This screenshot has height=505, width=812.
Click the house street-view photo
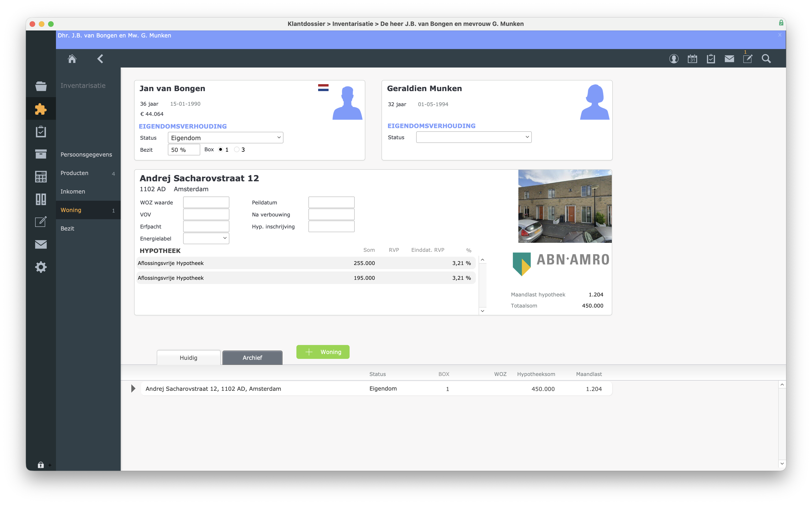[565, 206]
